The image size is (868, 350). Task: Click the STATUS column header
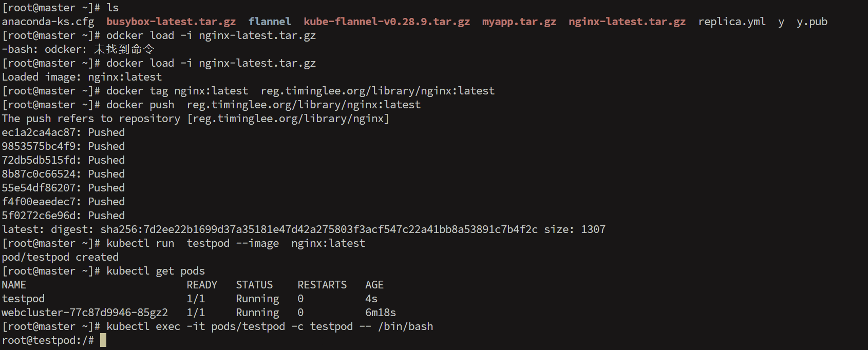click(254, 285)
